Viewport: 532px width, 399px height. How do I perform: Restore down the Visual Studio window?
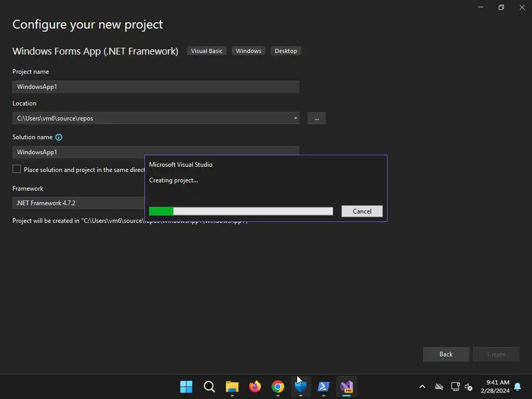[x=501, y=7]
